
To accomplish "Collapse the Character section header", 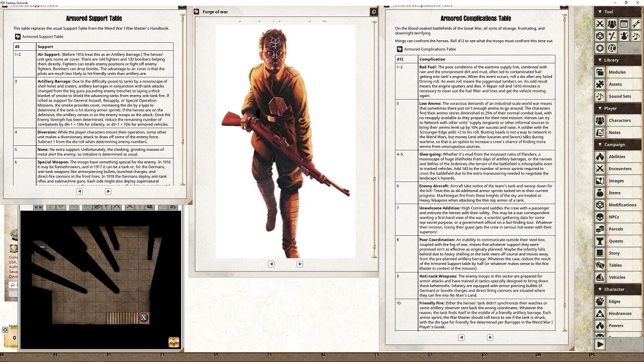I will (600, 289).
